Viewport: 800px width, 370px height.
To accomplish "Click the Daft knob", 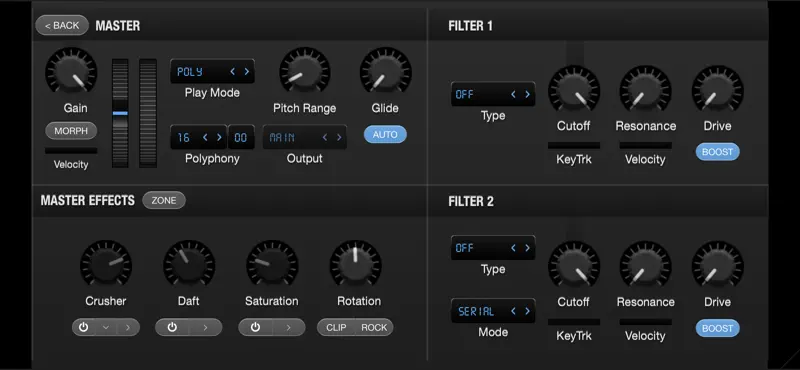I will [189, 265].
